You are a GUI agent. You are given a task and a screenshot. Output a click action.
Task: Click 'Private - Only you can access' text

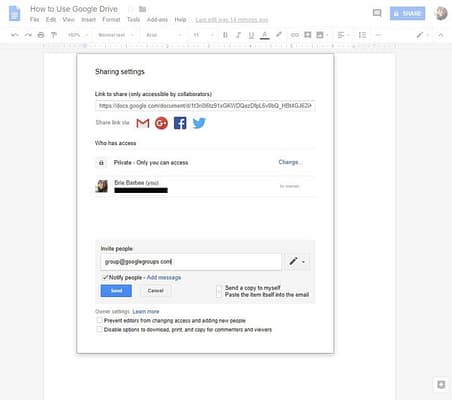pos(151,163)
